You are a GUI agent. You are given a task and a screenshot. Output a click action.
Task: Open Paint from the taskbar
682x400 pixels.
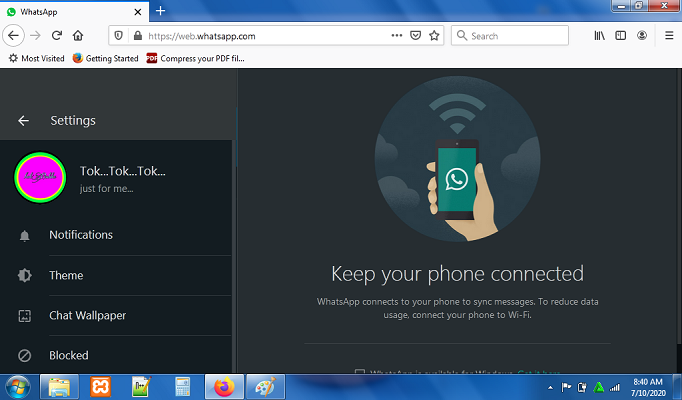tap(265, 387)
